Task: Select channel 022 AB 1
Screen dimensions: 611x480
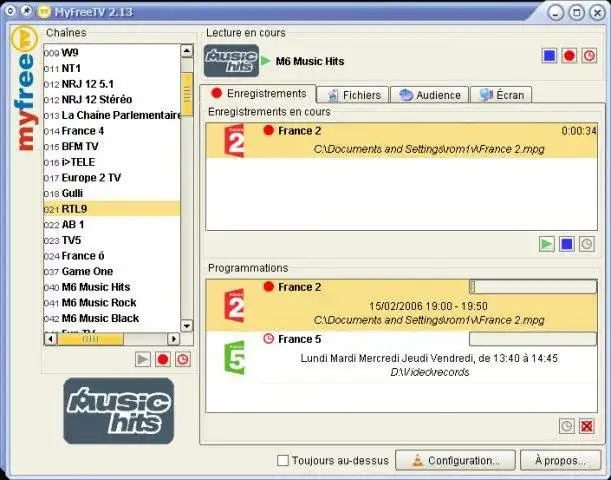Action: pos(112,224)
